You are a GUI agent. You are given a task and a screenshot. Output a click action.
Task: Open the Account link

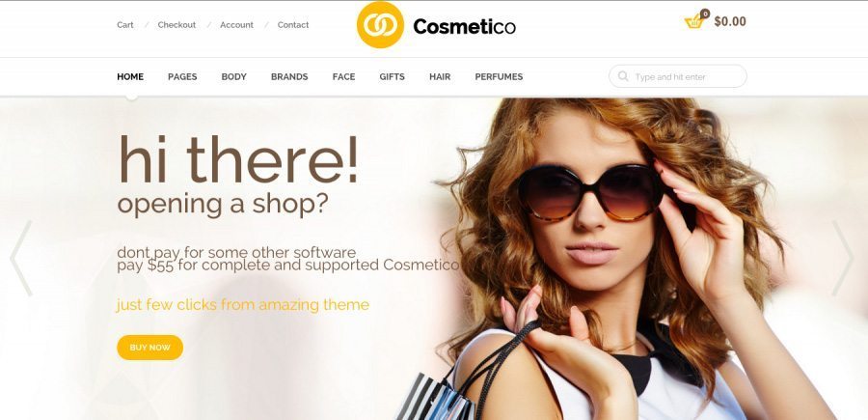[236, 25]
